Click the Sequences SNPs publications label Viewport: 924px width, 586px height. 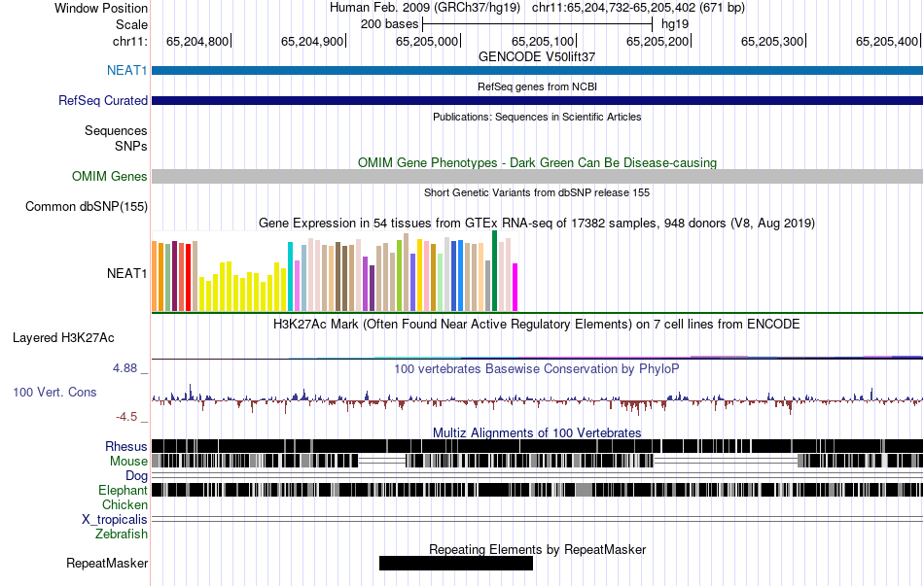click(x=116, y=138)
